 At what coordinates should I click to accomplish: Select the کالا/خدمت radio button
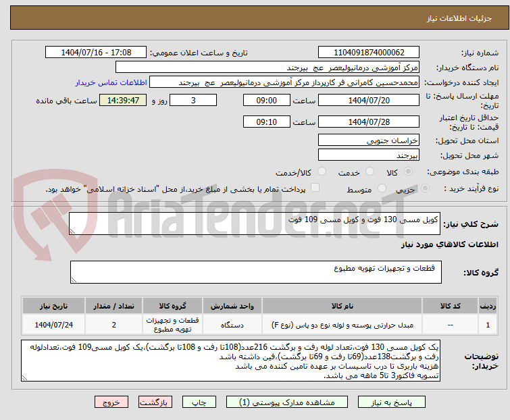(322, 172)
